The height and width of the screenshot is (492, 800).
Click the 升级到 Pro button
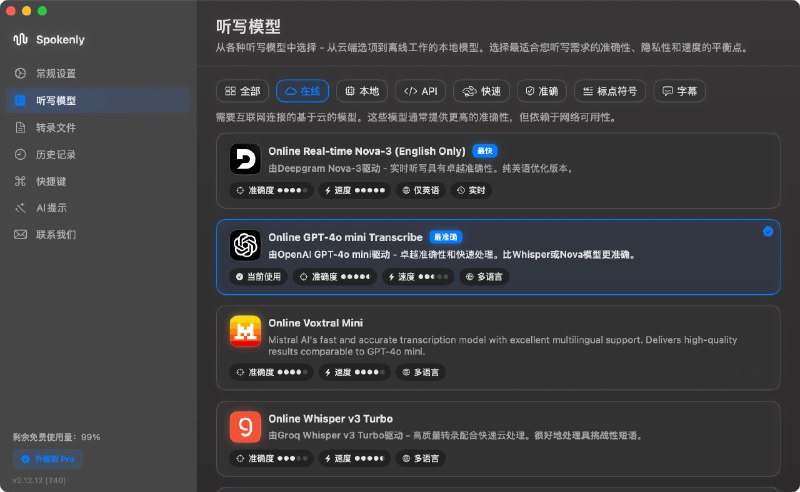(47, 459)
